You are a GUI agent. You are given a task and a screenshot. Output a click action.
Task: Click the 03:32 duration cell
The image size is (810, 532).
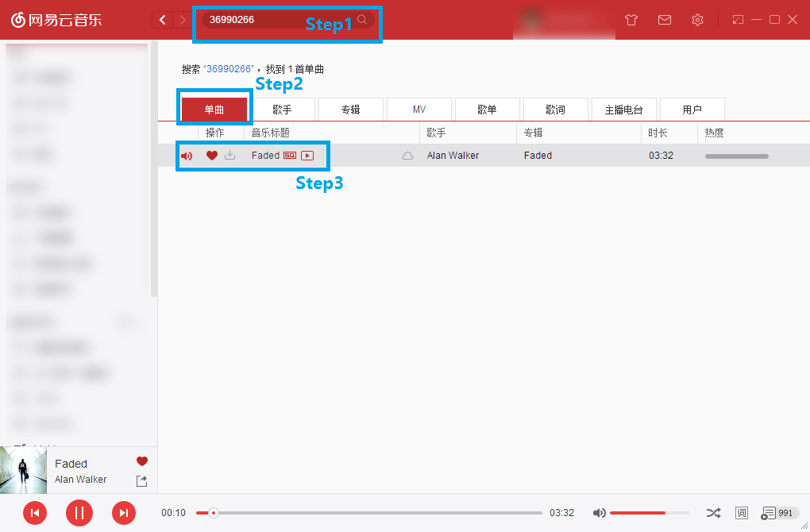pyautogui.click(x=661, y=156)
